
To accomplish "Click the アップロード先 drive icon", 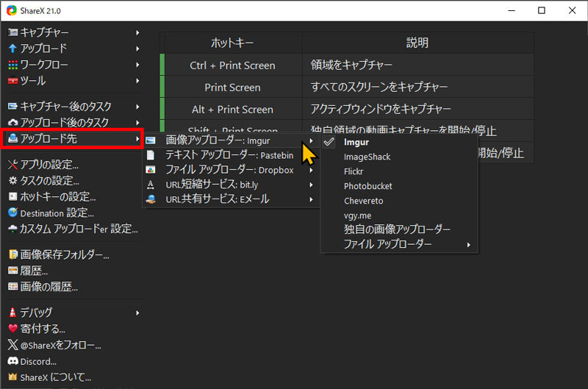I will tap(12, 138).
